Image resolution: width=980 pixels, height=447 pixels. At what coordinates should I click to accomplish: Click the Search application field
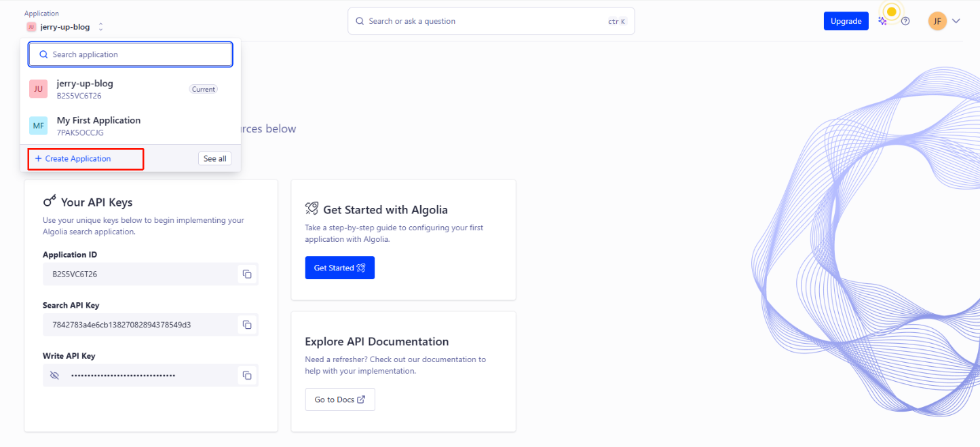[x=130, y=54]
